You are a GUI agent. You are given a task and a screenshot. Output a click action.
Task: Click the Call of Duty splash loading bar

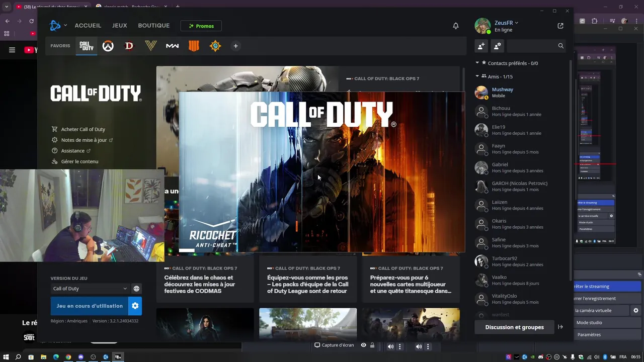(x=187, y=250)
